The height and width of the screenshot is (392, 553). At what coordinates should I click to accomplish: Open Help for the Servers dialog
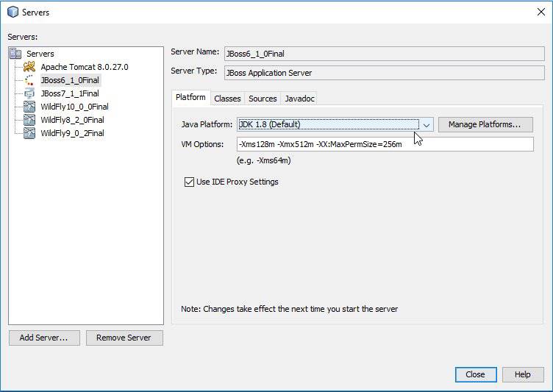(x=523, y=374)
